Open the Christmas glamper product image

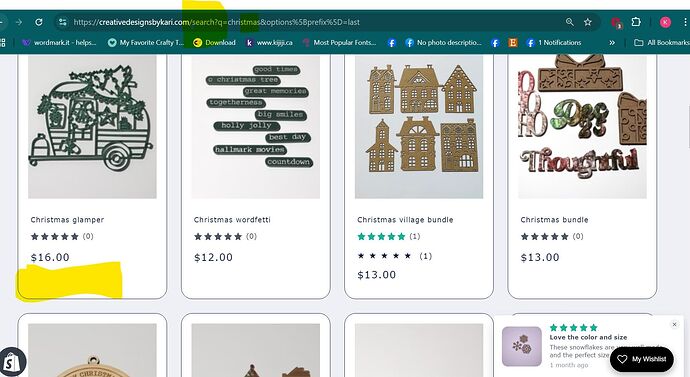pyautogui.click(x=92, y=127)
